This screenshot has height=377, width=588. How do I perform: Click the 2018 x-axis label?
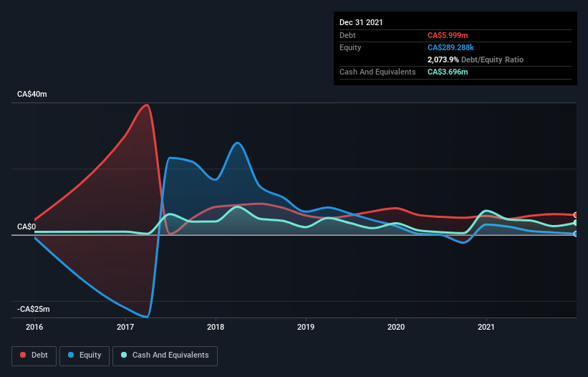(216, 327)
